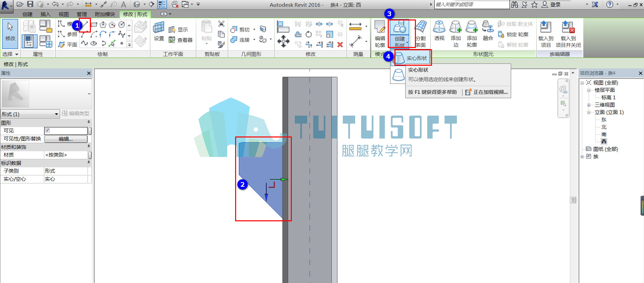The width and height of the screenshot is (644, 283).
Task: Expand the 族 node in project browser
Action: pos(582,157)
